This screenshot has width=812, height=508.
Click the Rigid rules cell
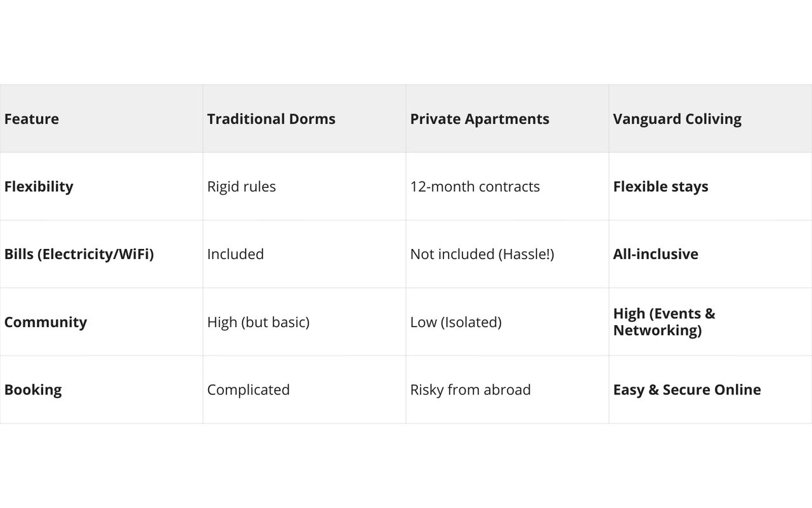point(241,187)
